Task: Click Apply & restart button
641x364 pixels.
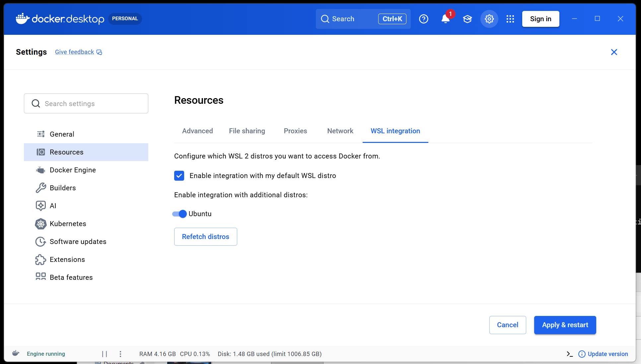Action: pos(565,325)
